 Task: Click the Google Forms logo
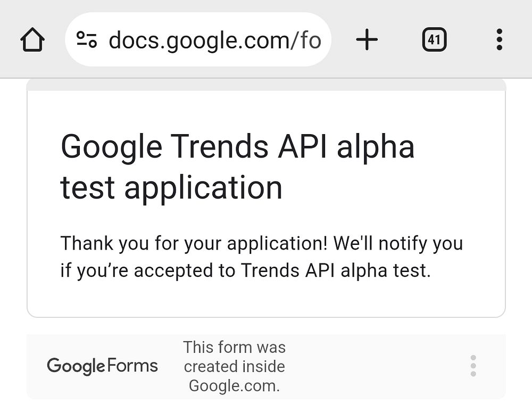103,366
